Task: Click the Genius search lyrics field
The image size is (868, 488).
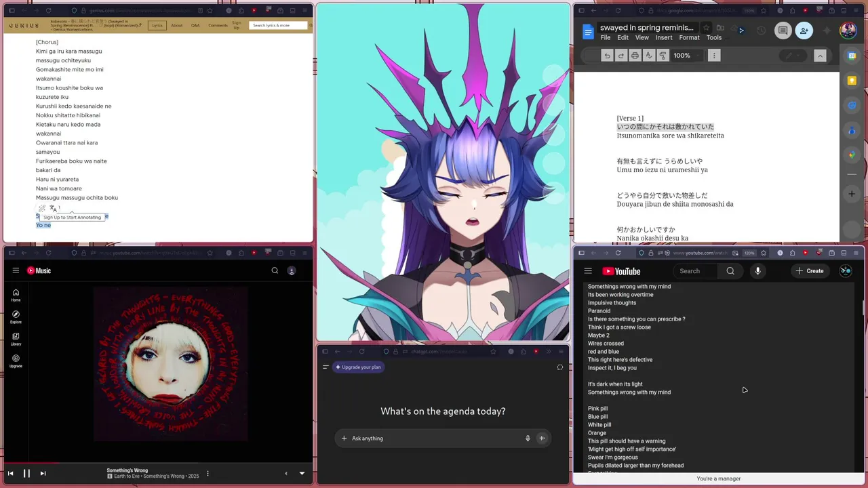Action: [x=277, y=25]
